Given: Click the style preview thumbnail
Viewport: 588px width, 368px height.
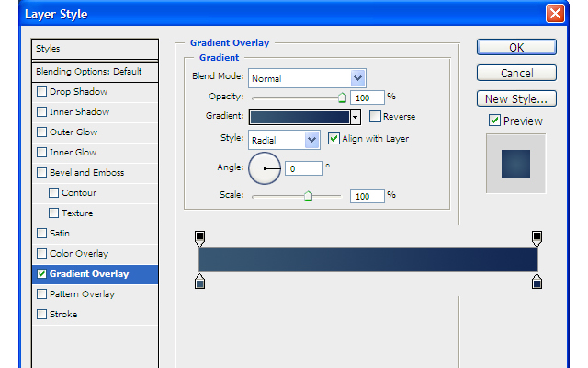Looking at the screenshot, I should tap(514, 164).
